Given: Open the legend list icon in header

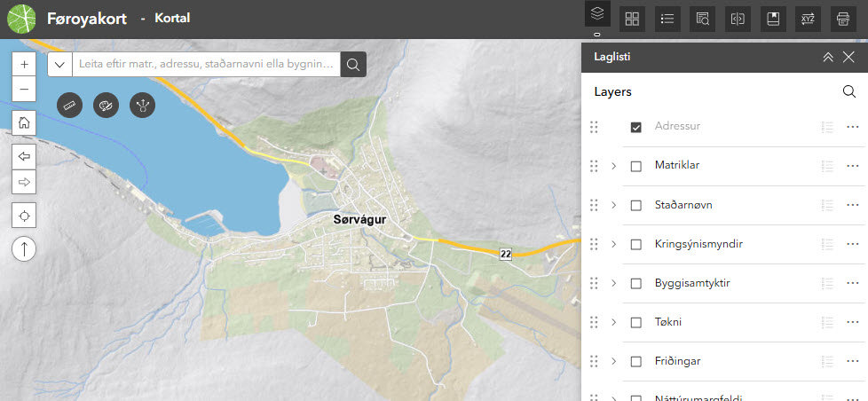Looking at the screenshot, I should point(667,19).
